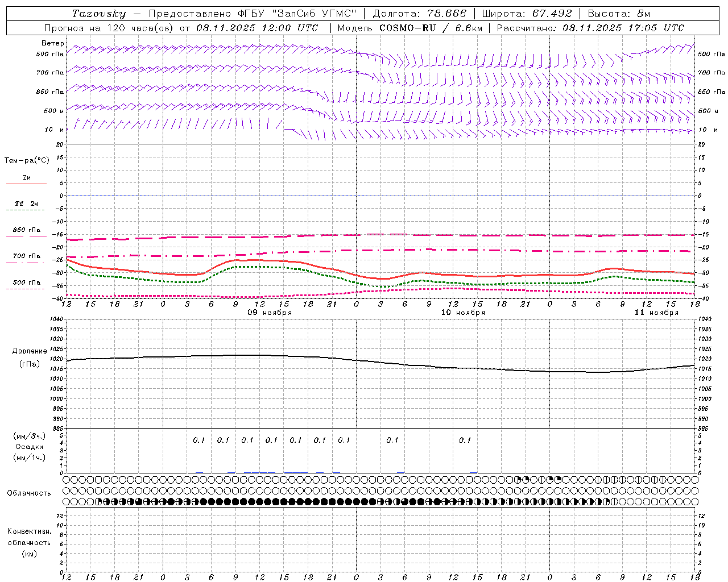Click the station name Tazovsky in the header

[99, 14]
